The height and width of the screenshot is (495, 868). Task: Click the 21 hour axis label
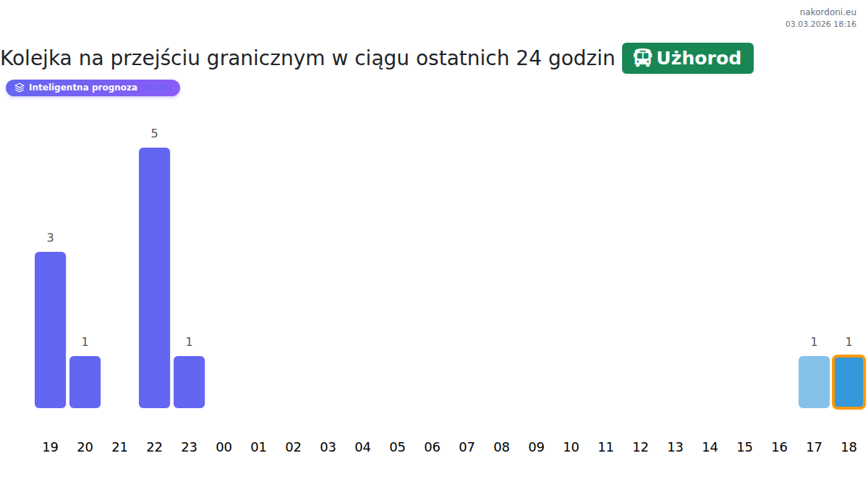pos(119,447)
